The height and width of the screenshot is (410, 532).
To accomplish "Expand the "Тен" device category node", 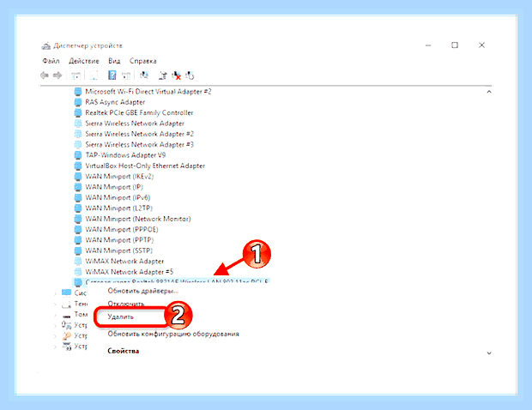I will coord(55,304).
